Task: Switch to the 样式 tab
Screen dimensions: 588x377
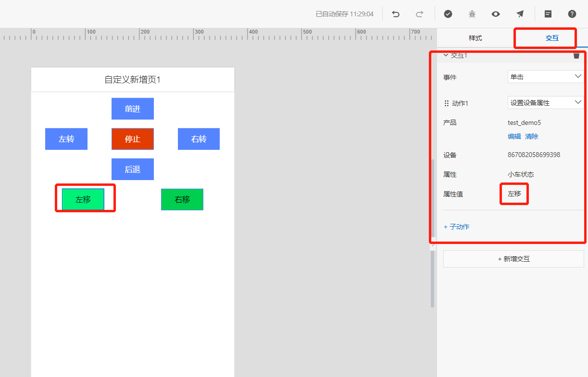Action: click(x=475, y=37)
